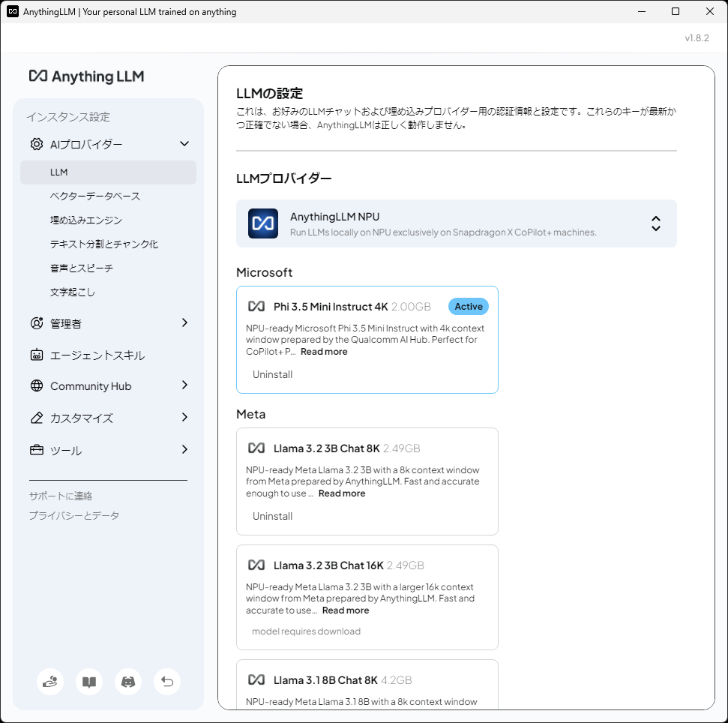The width and height of the screenshot is (728, 723).
Task: Collapse the AIプロバイダー section
Action: pos(184,143)
